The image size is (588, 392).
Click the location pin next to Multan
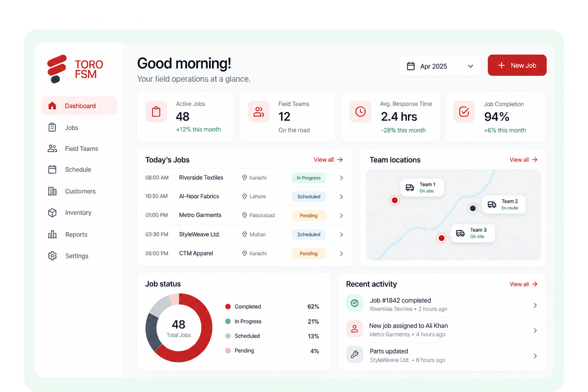(x=245, y=234)
